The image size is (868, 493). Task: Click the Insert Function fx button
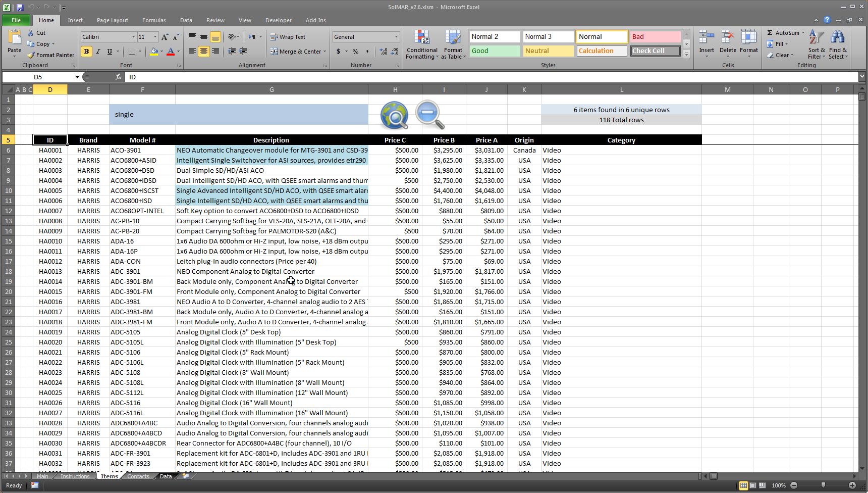tap(119, 77)
